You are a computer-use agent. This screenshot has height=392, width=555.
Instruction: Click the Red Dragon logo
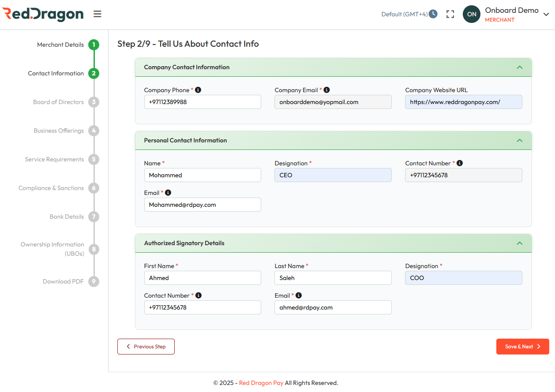tap(43, 14)
